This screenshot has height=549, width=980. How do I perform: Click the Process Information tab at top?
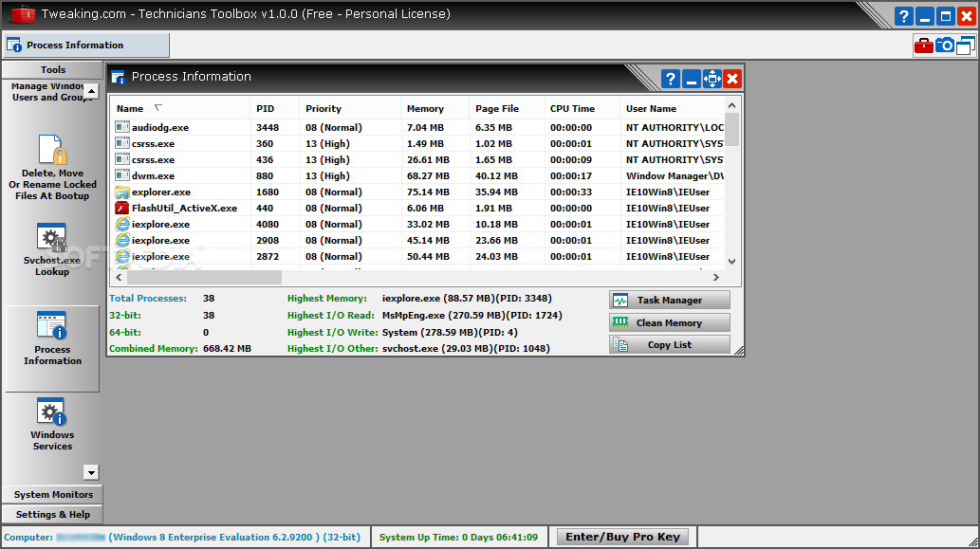tap(87, 45)
